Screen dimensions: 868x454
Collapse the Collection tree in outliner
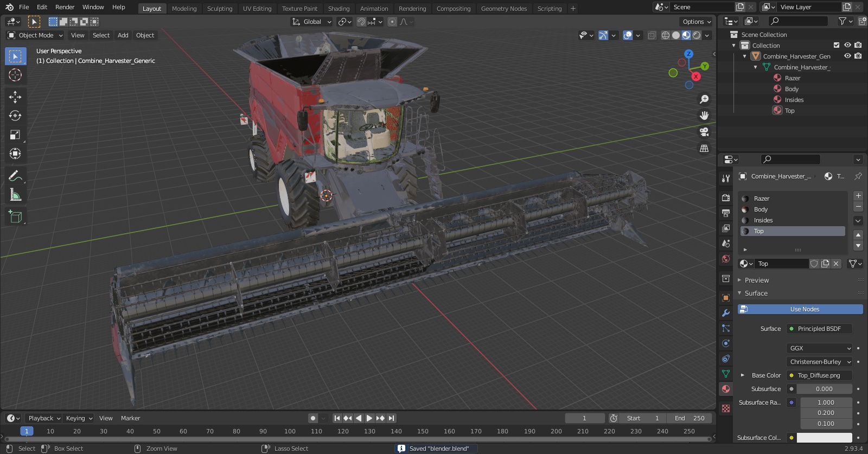734,46
